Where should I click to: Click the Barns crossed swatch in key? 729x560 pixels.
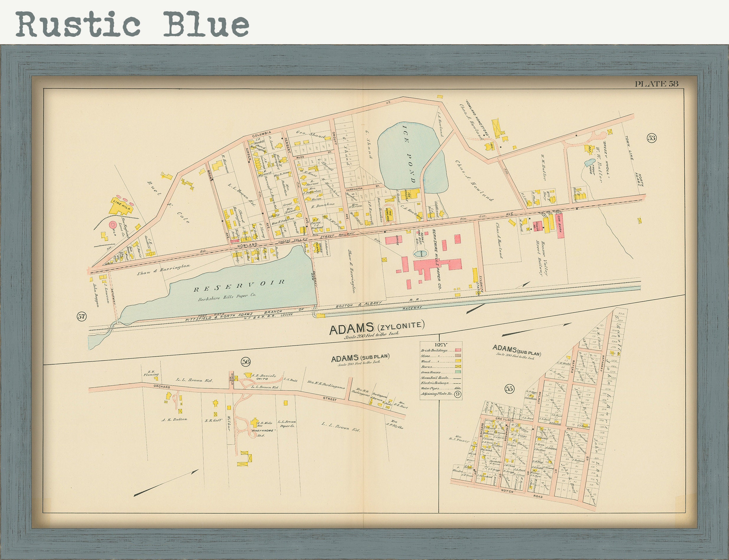pos(458,367)
